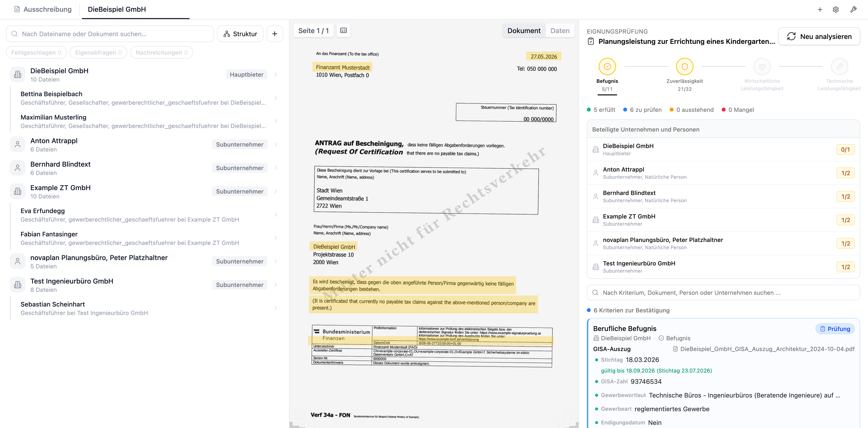868x428 pixels.
Task: Click the file icon before DieBeispiel_GmbH_GISA_Auszug pdf
Action: [x=675, y=349]
